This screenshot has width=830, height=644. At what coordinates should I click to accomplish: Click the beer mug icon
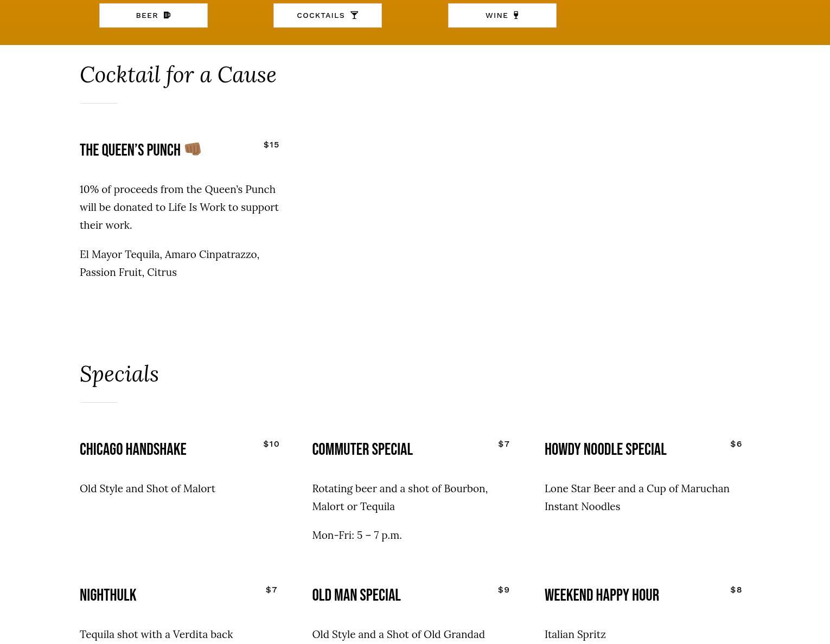click(167, 15)
